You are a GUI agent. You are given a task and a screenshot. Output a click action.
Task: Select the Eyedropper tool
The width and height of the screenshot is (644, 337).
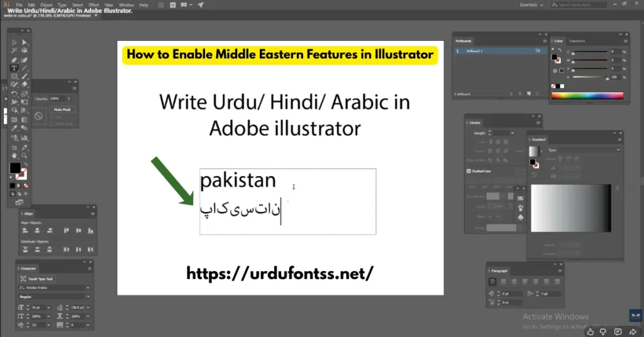14,128
